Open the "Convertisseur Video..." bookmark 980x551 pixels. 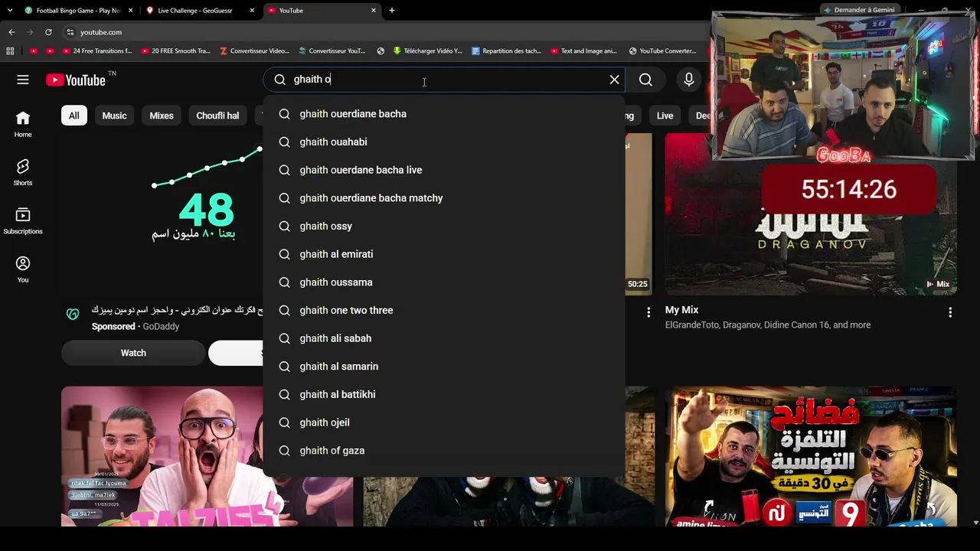click(x=254, y=51)
